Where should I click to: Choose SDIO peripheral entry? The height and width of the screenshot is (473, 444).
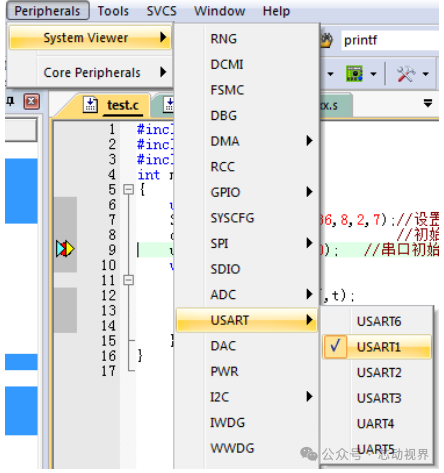click(x=247, y=269)
